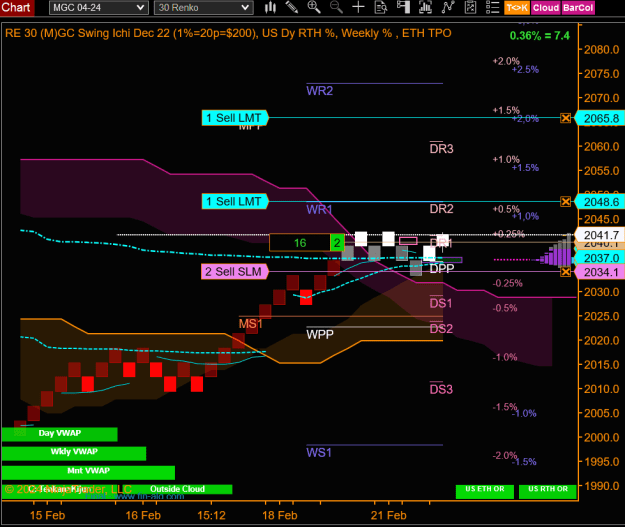Click the 2037.0 cyan price marker
This screenshot has height=527, width=625.
600,258
